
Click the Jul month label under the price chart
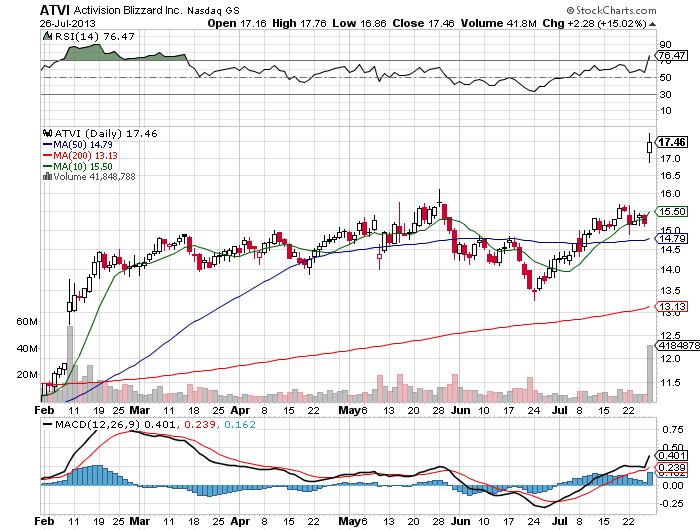[x=560, y=410]
